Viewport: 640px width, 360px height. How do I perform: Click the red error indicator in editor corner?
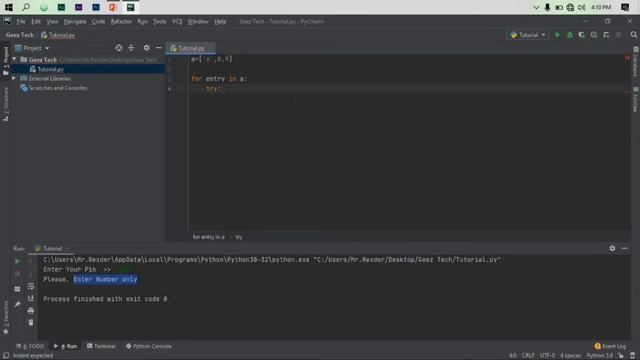[627, 58]
